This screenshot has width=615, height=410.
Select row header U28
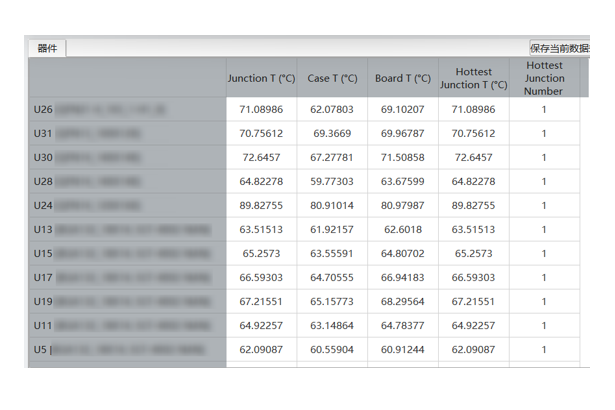click(127, 181)
